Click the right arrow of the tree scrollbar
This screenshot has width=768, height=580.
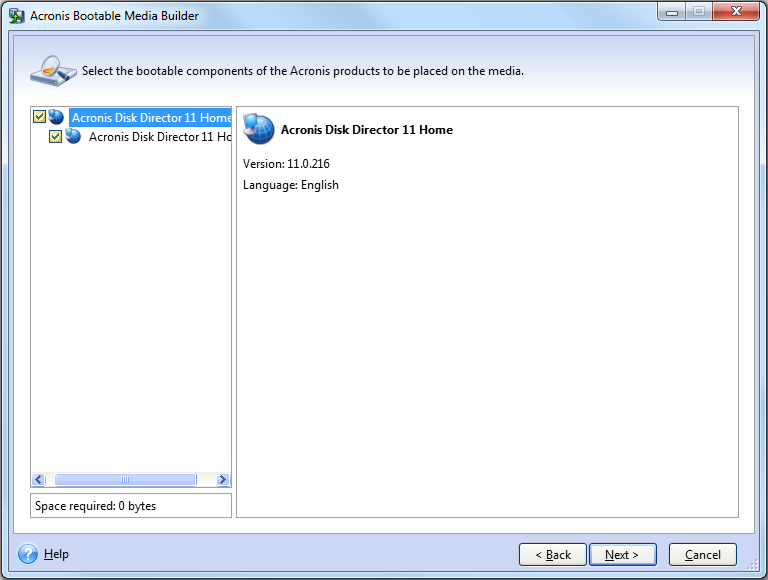223,480
